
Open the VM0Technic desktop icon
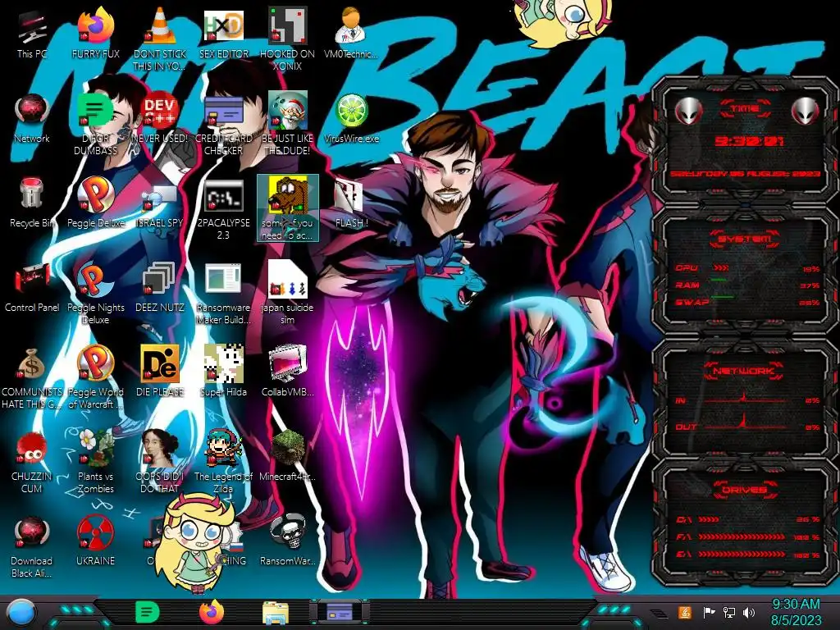pyautogui.click(x=351, y=33)
